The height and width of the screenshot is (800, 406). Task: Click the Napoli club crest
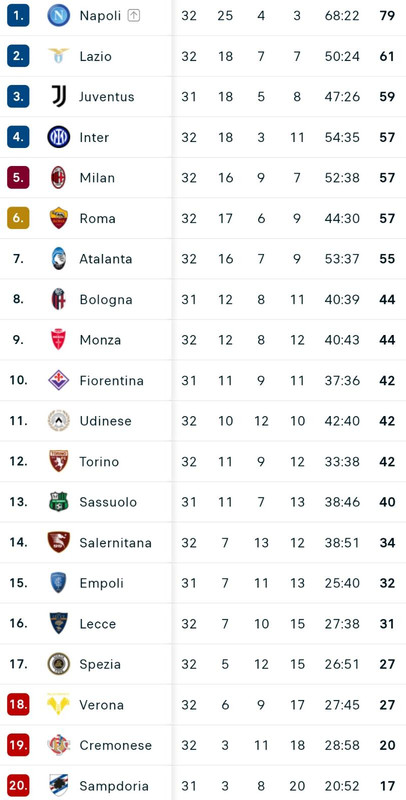[x=59, y=15]
